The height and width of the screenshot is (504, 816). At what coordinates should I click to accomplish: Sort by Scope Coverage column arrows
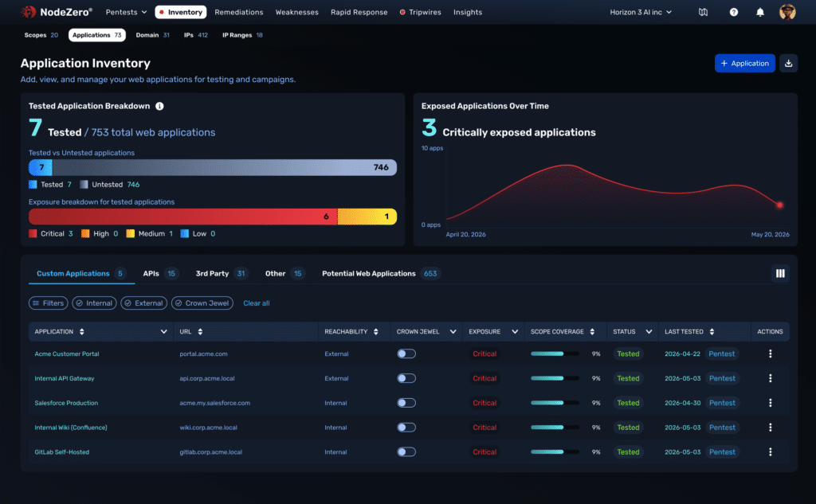click(592, 332)
